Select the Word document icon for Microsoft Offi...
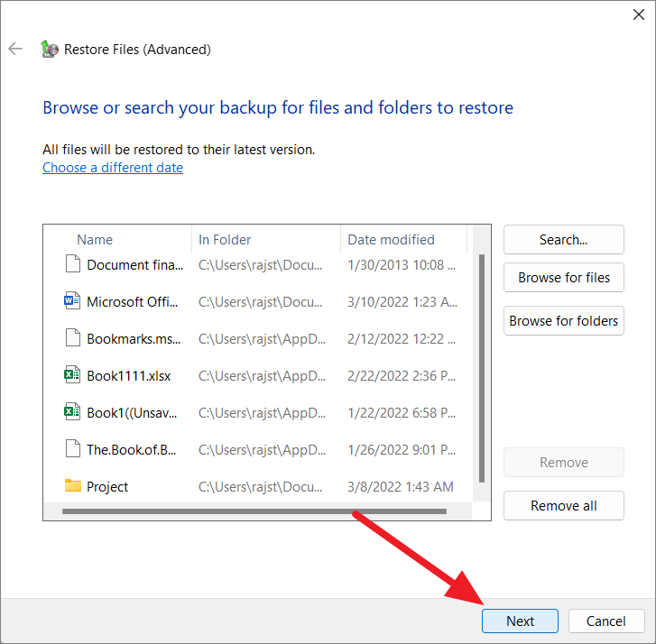This screenshot has height=644, width=656. point(72,301)
